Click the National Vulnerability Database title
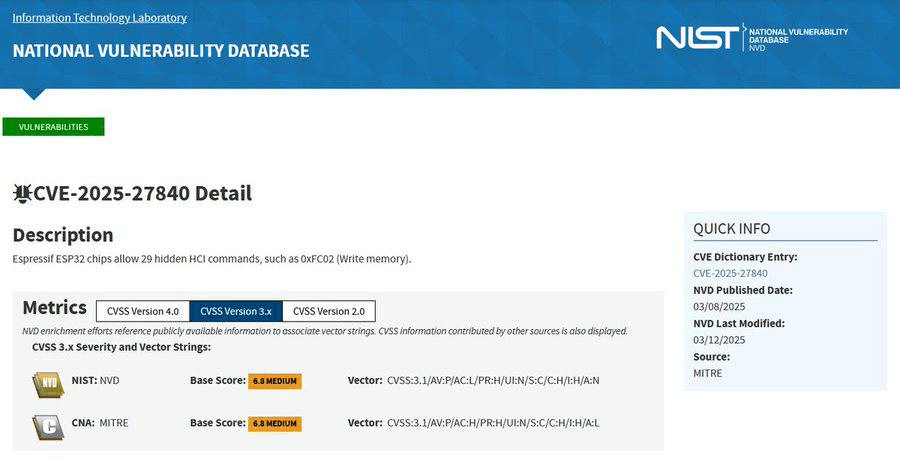Viewport: 900px width, 461px height. pos(161,51)
